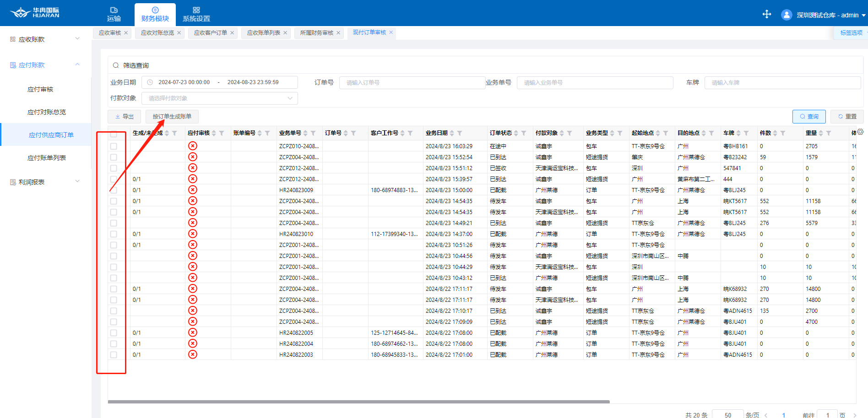Click the admin user avatar icon
868x418 pixels.
tap(787, 15)
